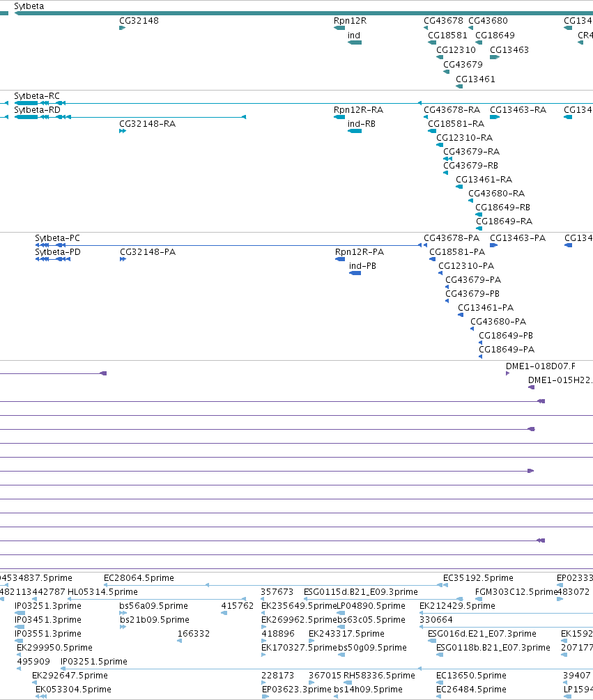
Task: Select the CG43678-PA protein label
Action: [451, 238]
